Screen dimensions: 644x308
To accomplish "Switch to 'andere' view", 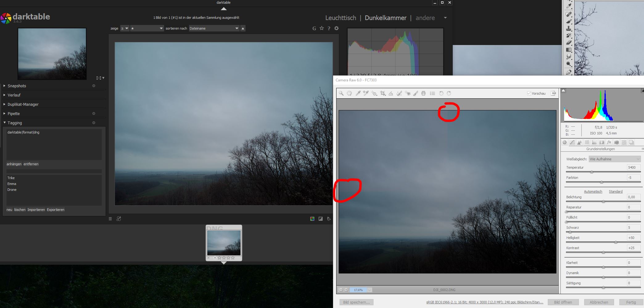I will click(425, 18).
